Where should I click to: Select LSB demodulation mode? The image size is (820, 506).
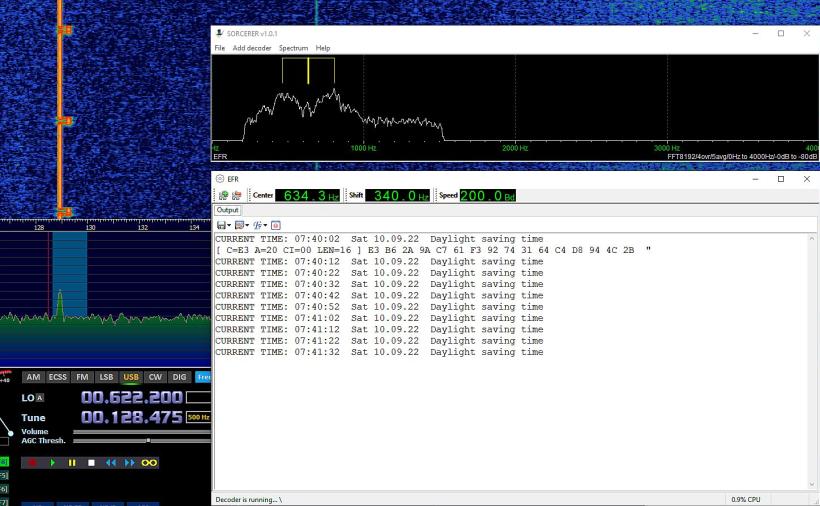click(x=106, y=377)
